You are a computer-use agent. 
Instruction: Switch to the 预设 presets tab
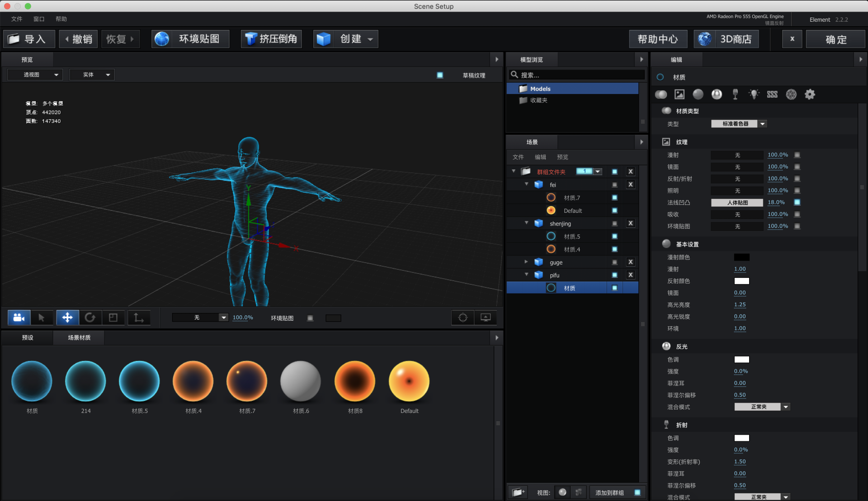28,337
